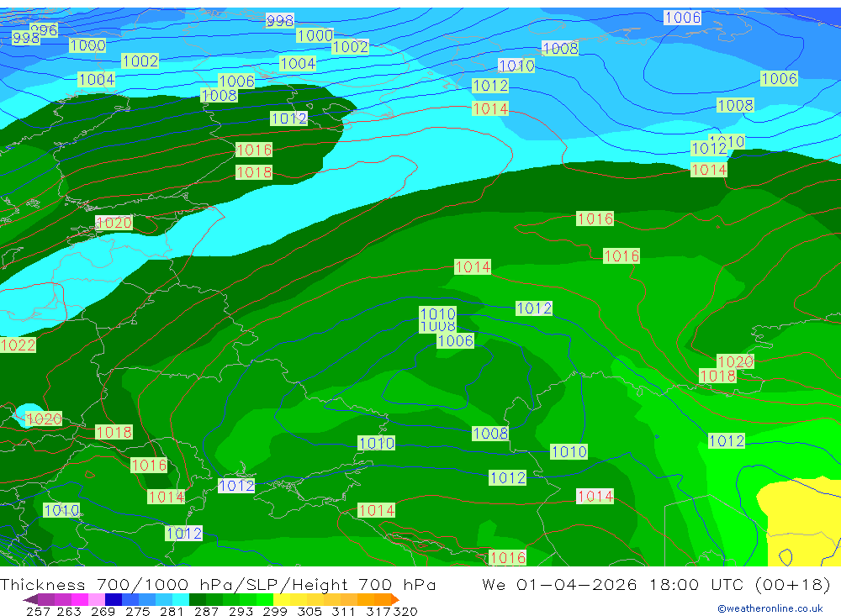
Task: Select the bright magenta legend swatch
Action: click(79, 599)
